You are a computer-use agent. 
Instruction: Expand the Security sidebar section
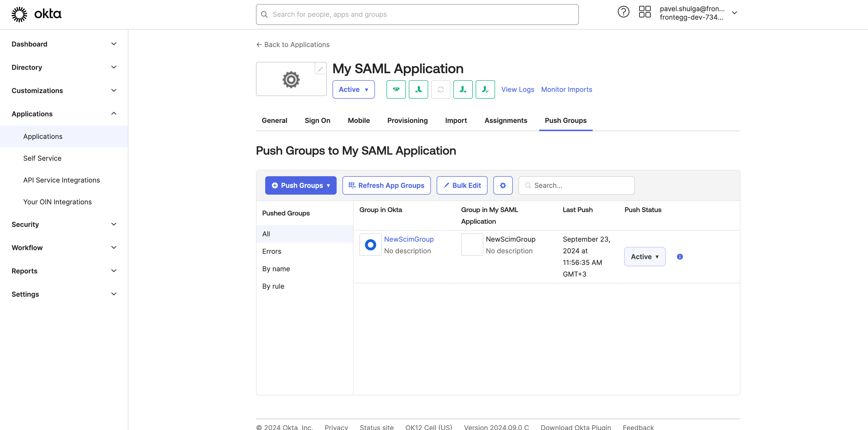pyautogui.click(x=64, y=225)
